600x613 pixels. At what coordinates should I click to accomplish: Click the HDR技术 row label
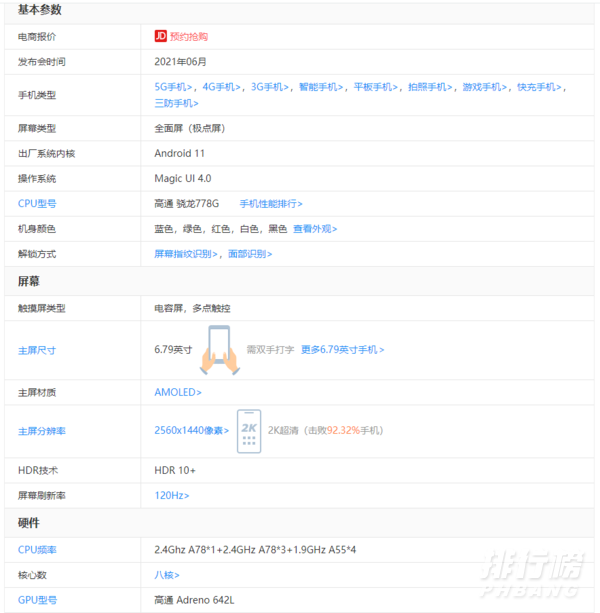pyautogui.click(x=38, y=470)
